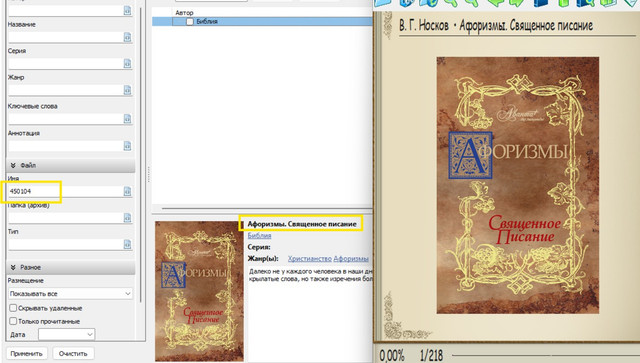Image resolution: width=640 pixels, height=363 pixels.
Task: Enable Только прочитанные checkbox
Action: 13,321
